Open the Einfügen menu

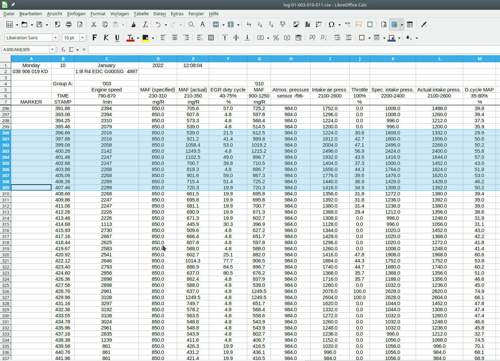76,14
